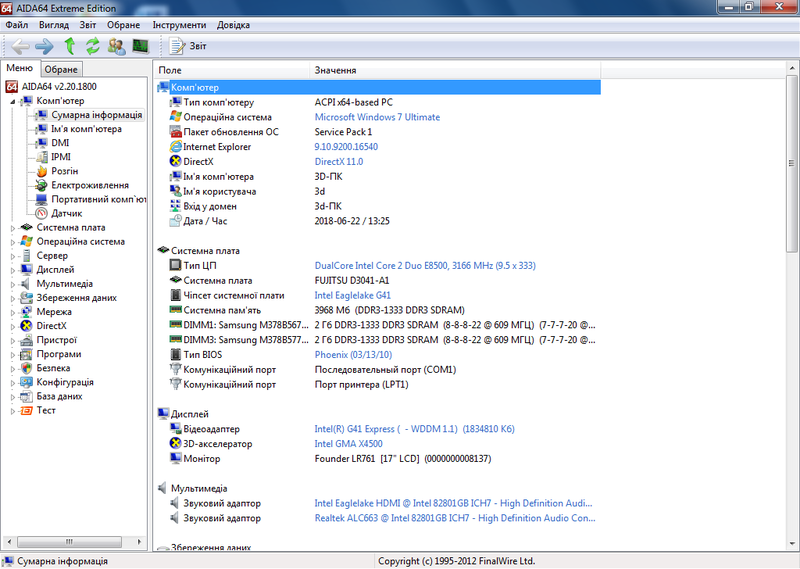
Task: Go forward with the right arrow toolbar icon
Action: click(x=44, y=46)
